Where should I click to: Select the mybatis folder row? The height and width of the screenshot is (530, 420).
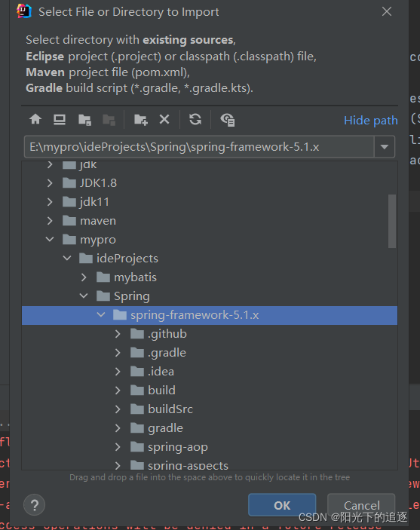210,277
